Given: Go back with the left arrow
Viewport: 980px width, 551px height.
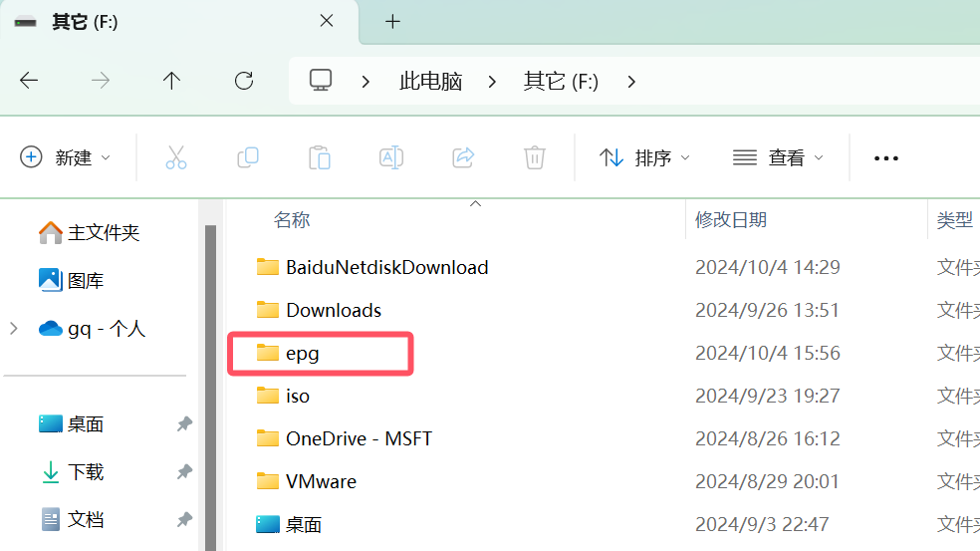Looking at the screenshot, I should tap(29, 81).
